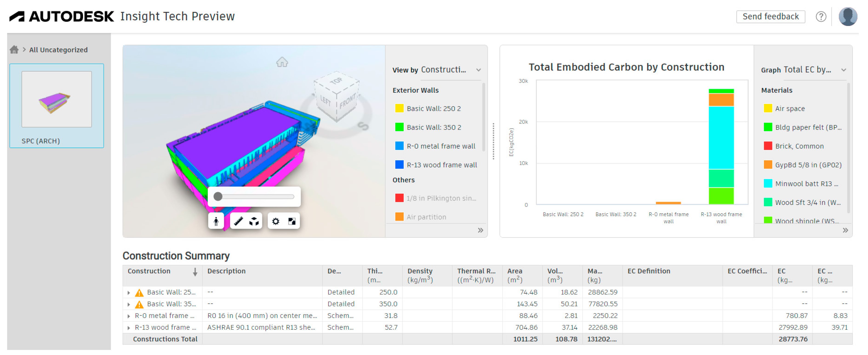Sort by the Construction column header
Screen dimensions: 868x355
click(x=149, y=271)
